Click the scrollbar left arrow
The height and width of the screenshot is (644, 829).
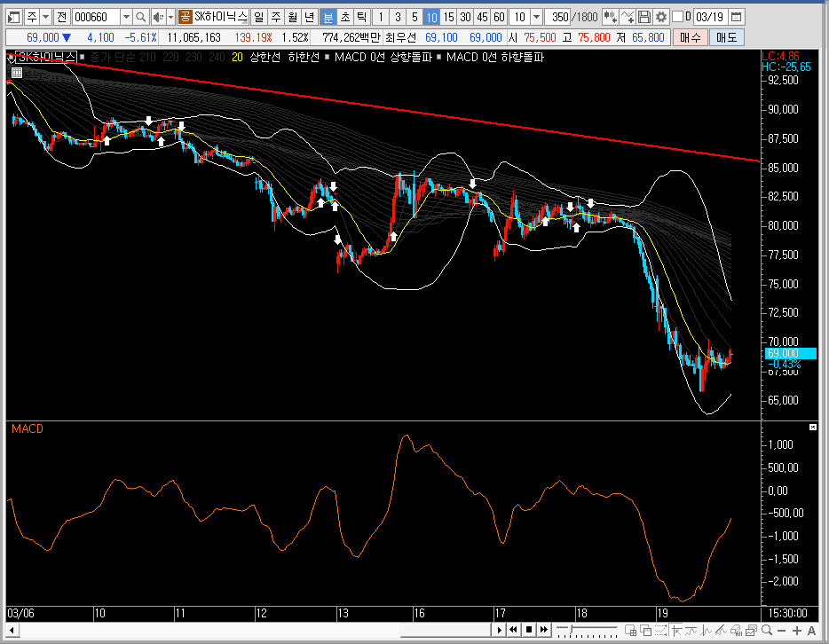pos(12,630)
